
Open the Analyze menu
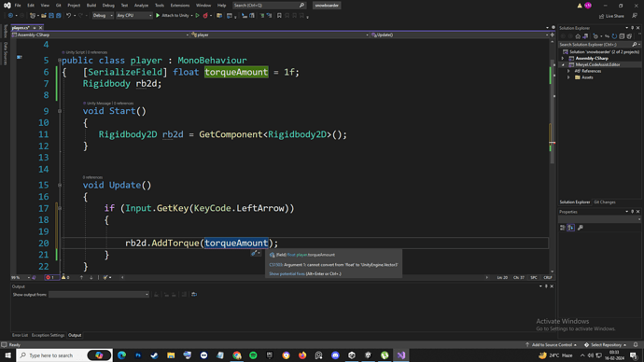click(x=141, y=6)
